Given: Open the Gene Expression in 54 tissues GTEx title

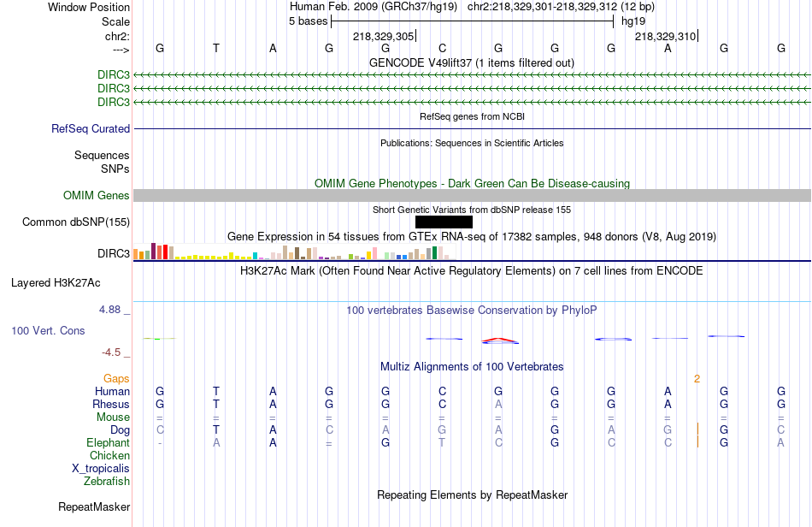Looking at the screenshot, I should [x=472, y=237].
